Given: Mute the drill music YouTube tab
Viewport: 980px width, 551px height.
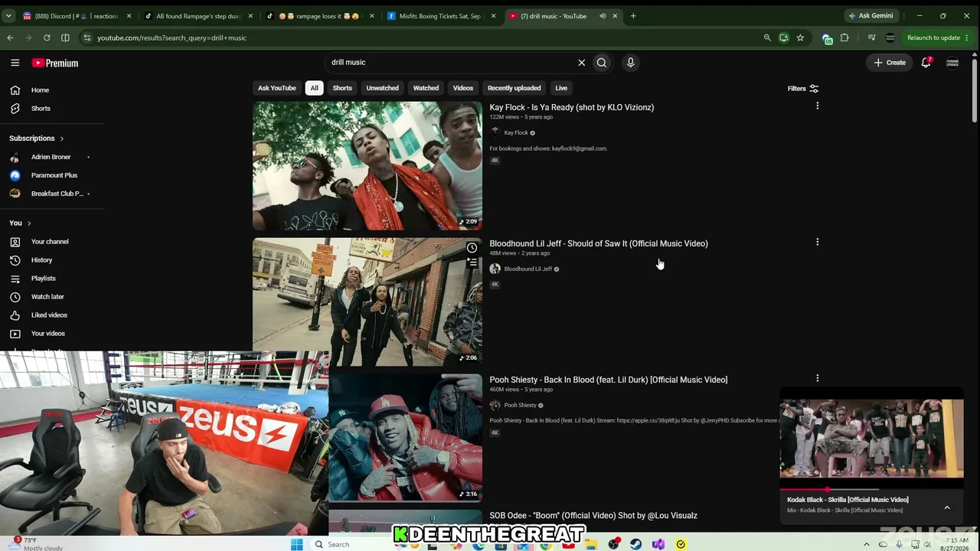Looking at the screenshot, I should point(603,16).
